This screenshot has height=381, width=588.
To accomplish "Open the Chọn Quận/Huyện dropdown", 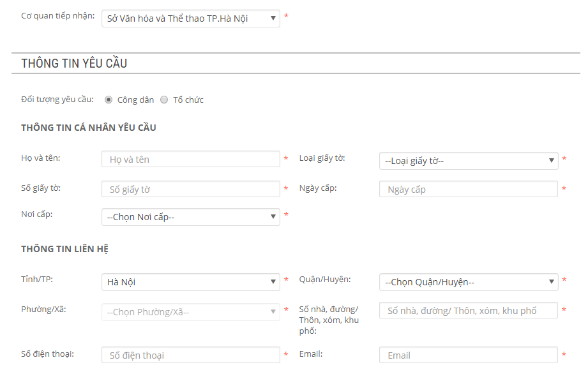I will click(x=468, y=281).
